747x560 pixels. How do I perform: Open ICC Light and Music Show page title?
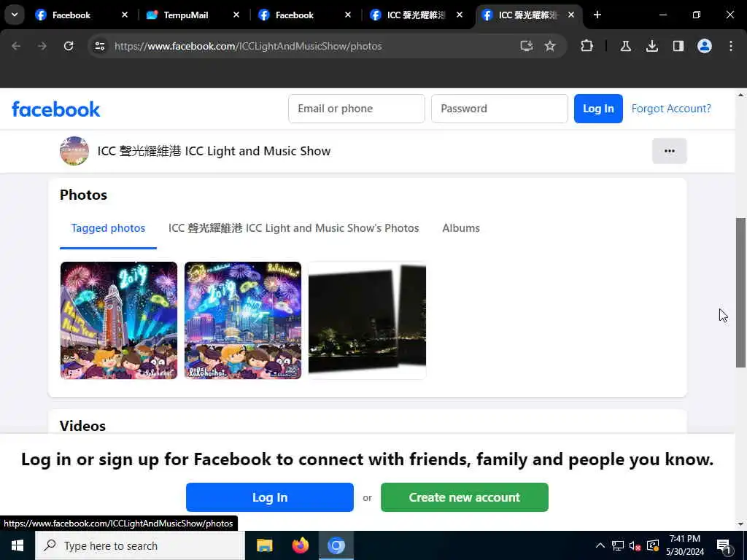214,151
